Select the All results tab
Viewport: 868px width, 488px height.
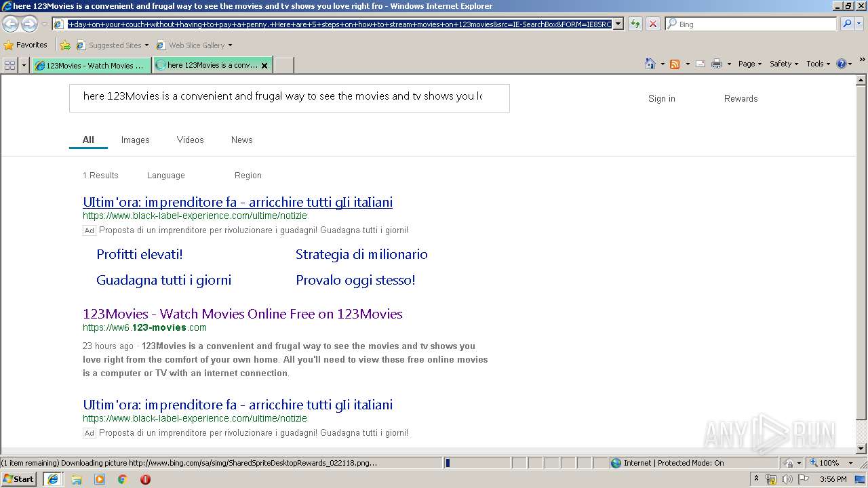(88, 140)
